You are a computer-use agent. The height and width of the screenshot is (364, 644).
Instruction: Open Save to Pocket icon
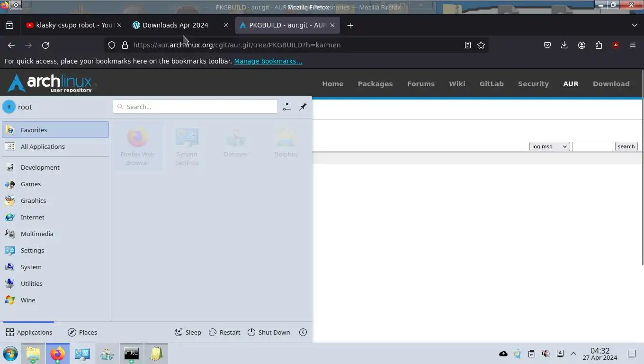point(547,45)
